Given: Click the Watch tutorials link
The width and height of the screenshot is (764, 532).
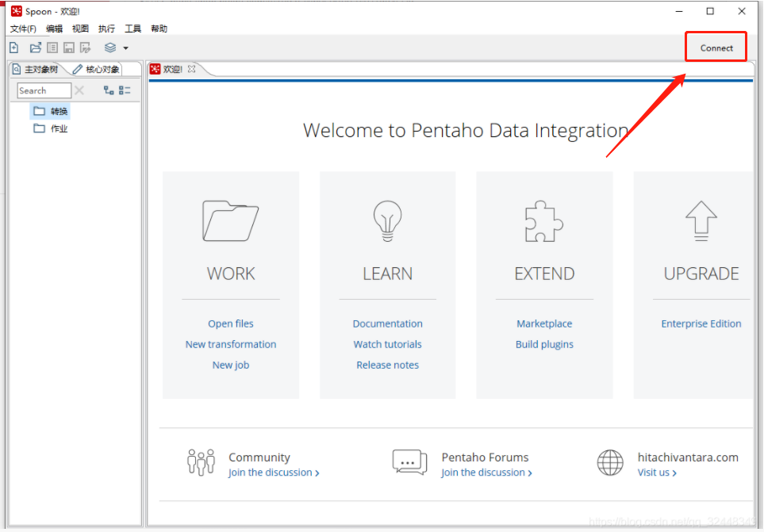Looking at the screenshot, I should (387, 344).
